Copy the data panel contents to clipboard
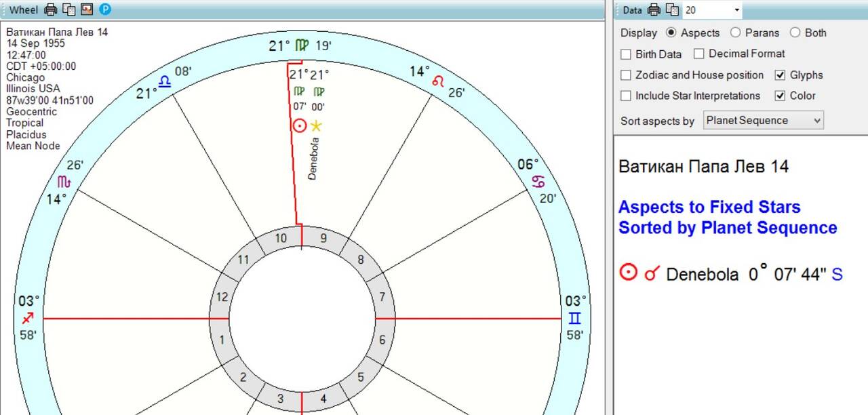This screenshot has height=415, width=868. (672, 9)
